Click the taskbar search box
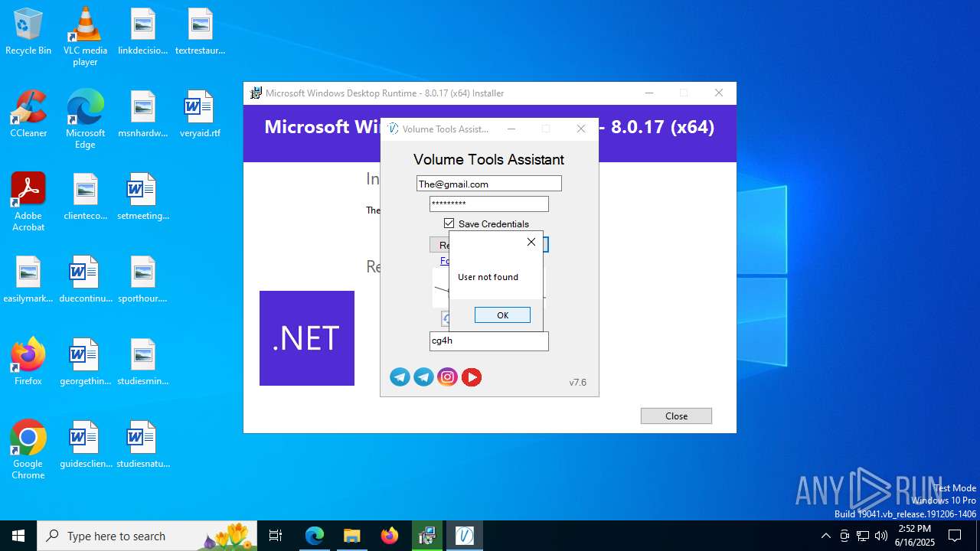This screenshot has width=980, height=551. 149,536
